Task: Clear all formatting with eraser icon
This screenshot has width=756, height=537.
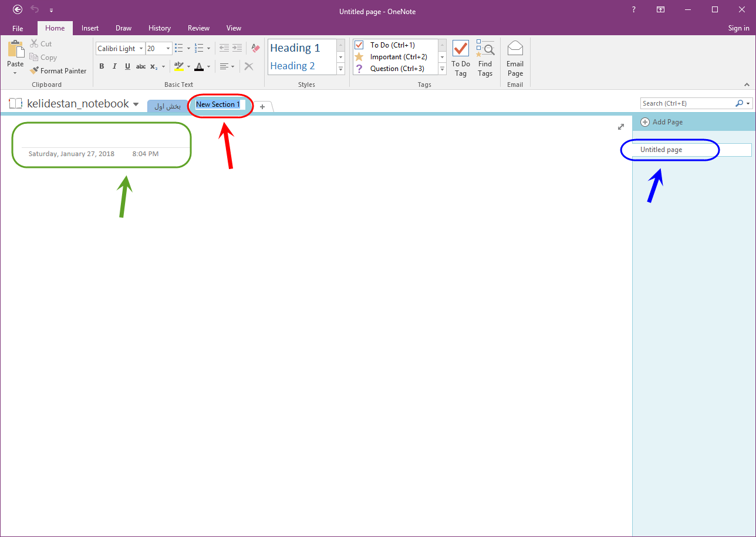Action: 255,49
